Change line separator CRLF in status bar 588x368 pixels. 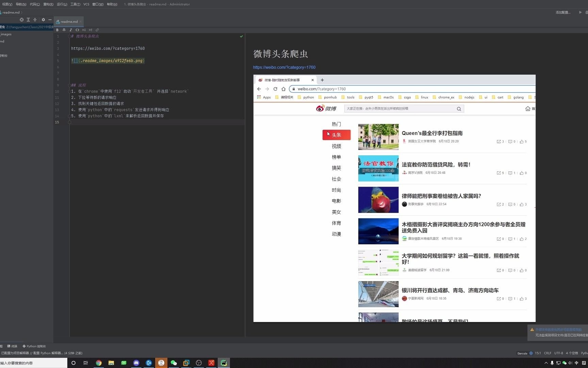click(x=548, y=353)
